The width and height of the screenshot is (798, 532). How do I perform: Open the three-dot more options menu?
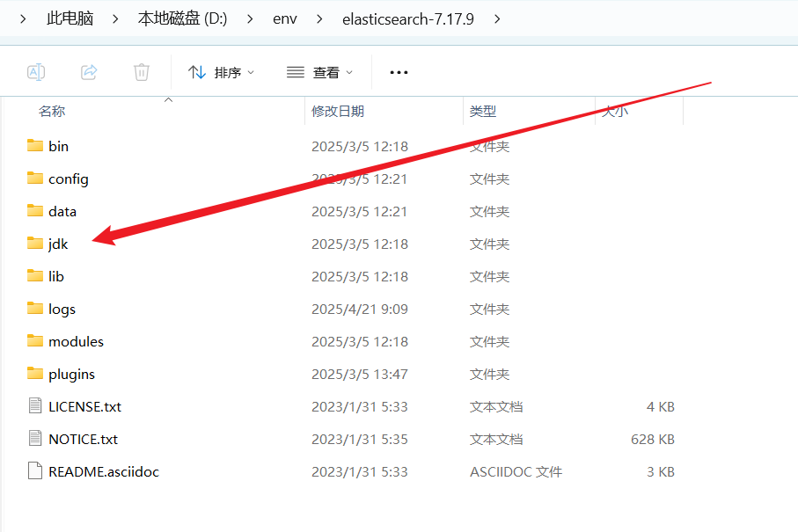pyautogui.click(x=399, y=73)
